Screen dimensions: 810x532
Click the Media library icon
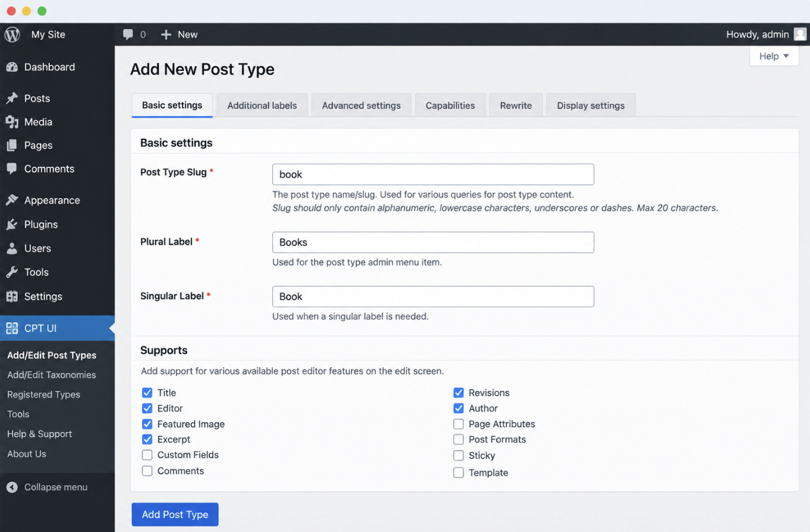click(x=12, y=122)
